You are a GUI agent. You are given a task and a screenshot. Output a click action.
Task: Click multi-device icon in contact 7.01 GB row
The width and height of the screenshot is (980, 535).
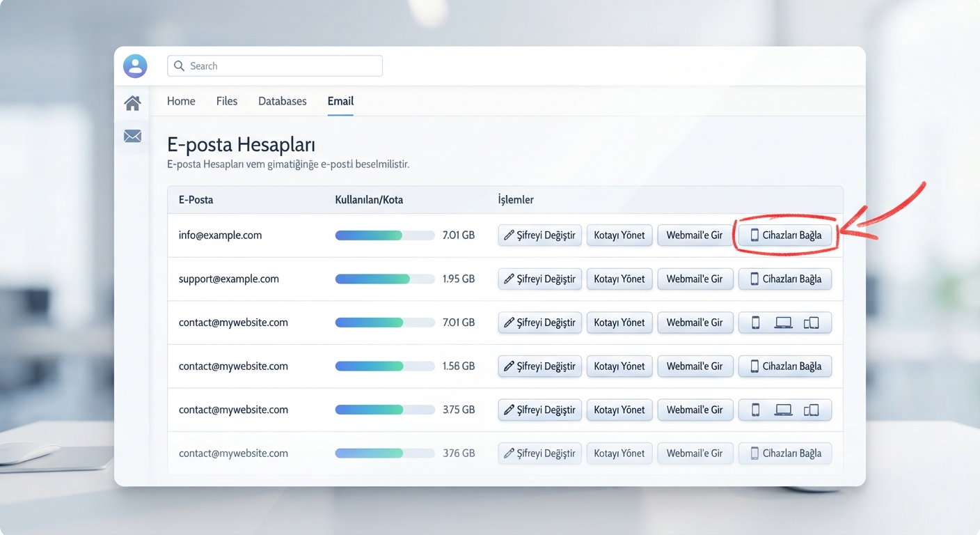pyautogui.click(x=812, y=323)
